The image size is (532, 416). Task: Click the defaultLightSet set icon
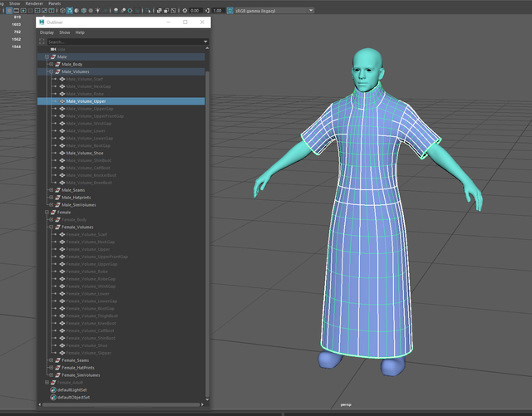click(x=53, y=389)
